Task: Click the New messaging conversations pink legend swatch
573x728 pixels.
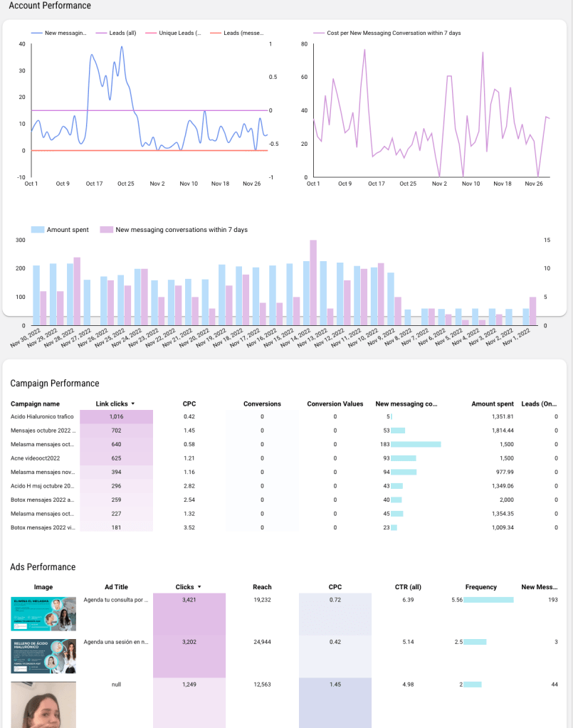Action: [x=107, y=230]
